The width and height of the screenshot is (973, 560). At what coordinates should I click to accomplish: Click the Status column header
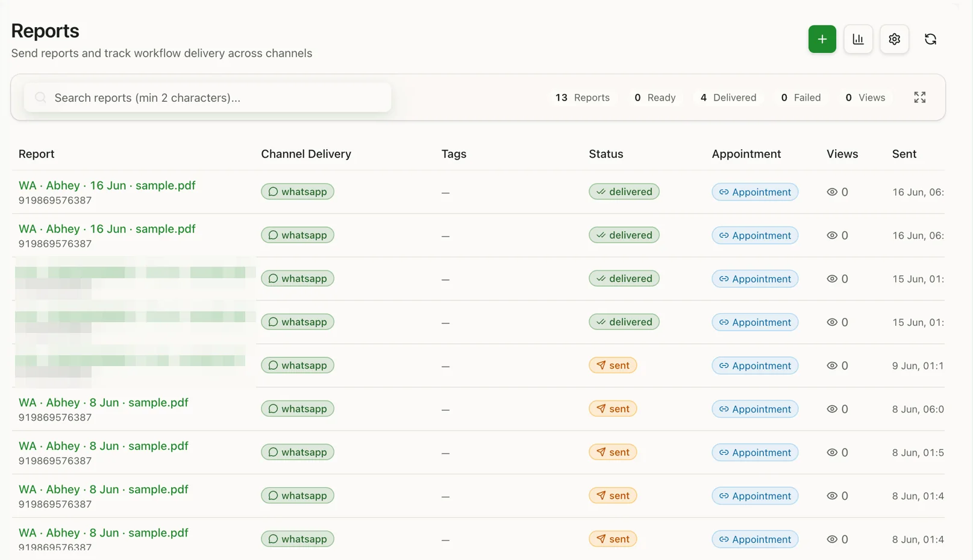tap(606, 154)
